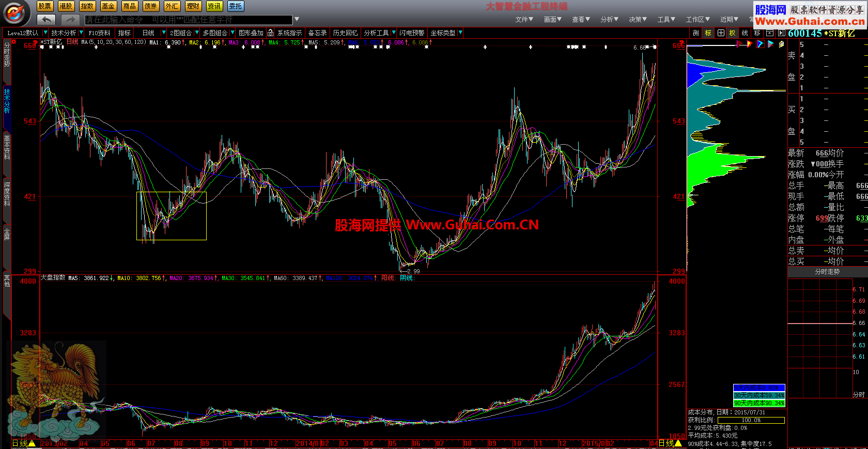
Task: Open the 指标 indicator toolbar item
Action: 125,33
